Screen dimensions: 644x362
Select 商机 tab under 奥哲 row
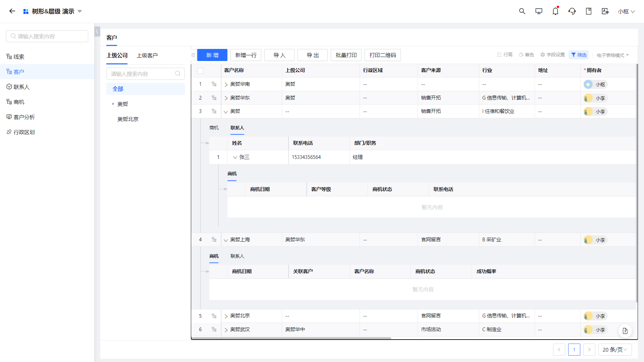[214, 128]
